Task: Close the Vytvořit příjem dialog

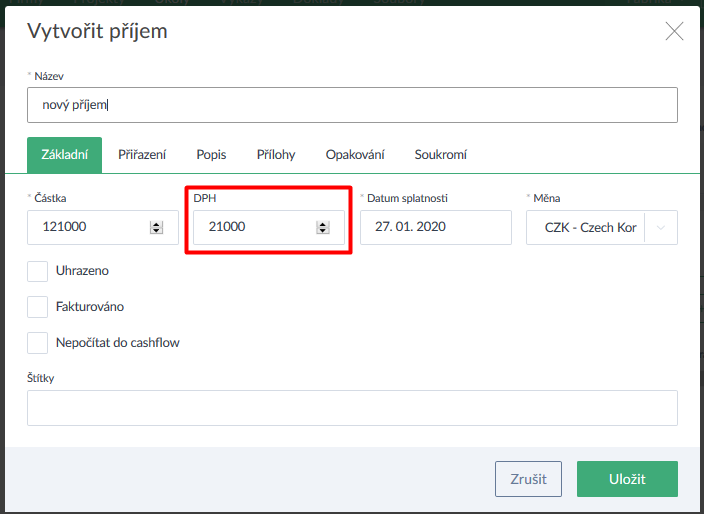Action: point(674,31)
